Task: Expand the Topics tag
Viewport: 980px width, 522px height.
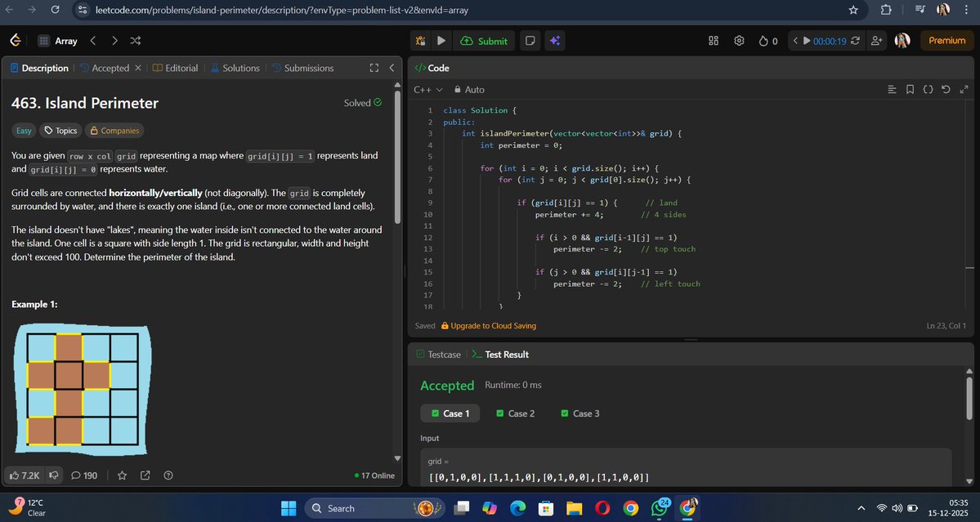Action: pos(60,131)
